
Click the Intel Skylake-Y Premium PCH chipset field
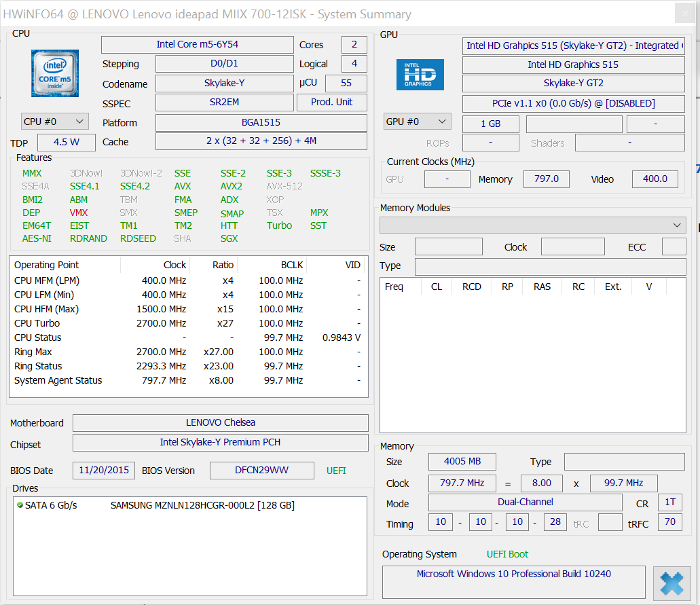pos(220,443)
